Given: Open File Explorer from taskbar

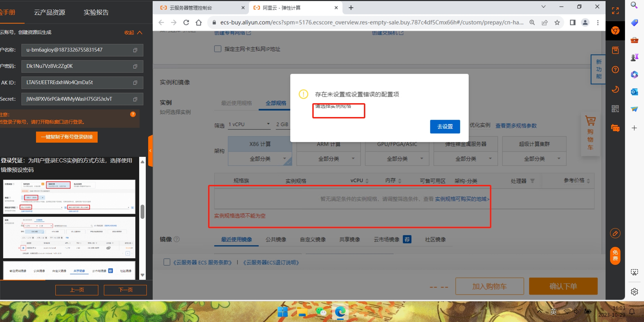Looking at the screenshot, I should point(302,312).
